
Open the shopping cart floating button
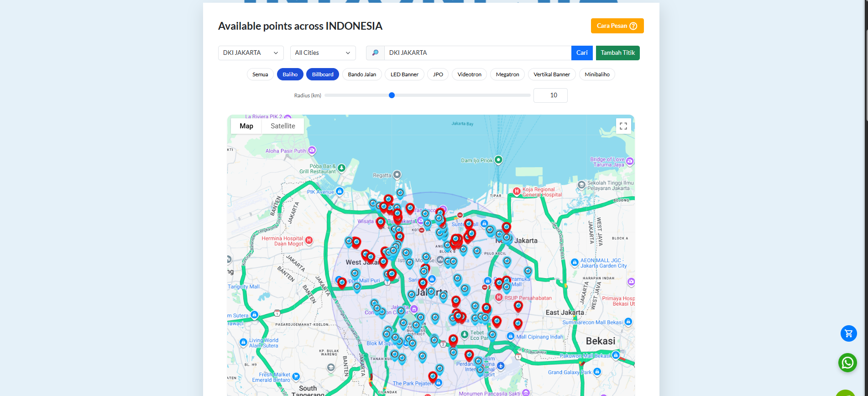click(x=848, y=333)
